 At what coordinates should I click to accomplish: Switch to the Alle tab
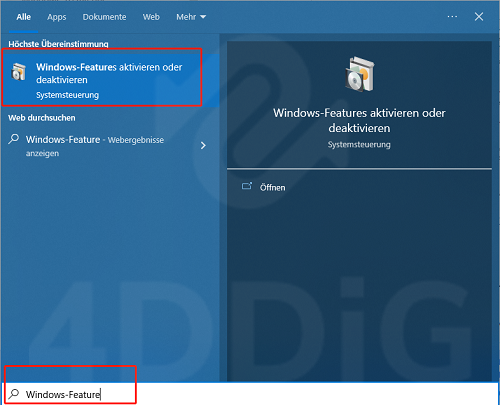click(x=24, y=17)
